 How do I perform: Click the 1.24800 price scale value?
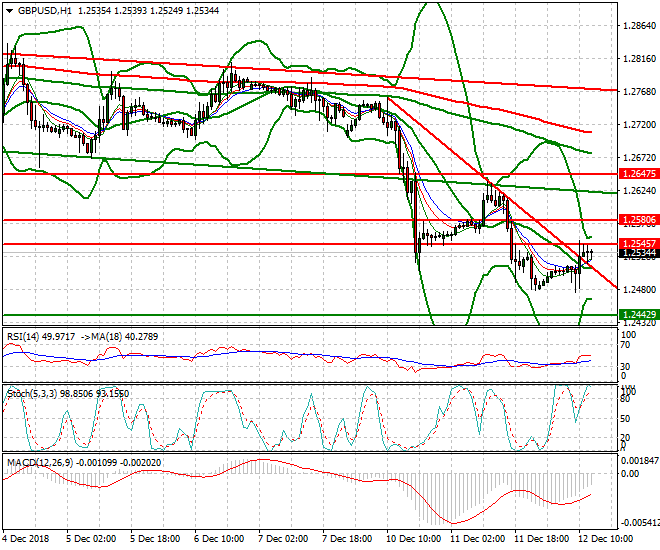pyautogui.click(x=639, y=290)
